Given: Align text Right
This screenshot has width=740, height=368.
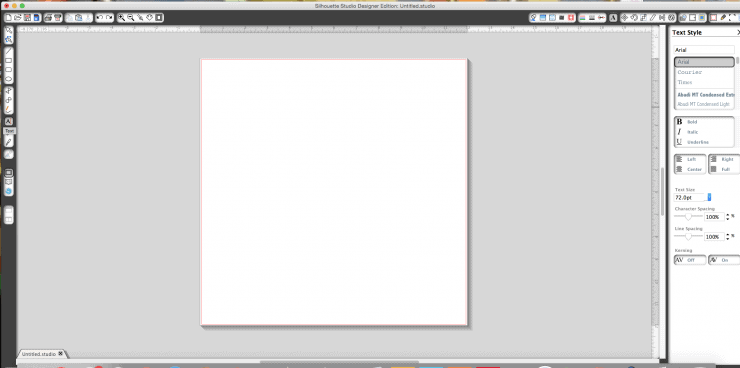Looking at the screenshot, I should pyautogui.click(x=723, y=159).
